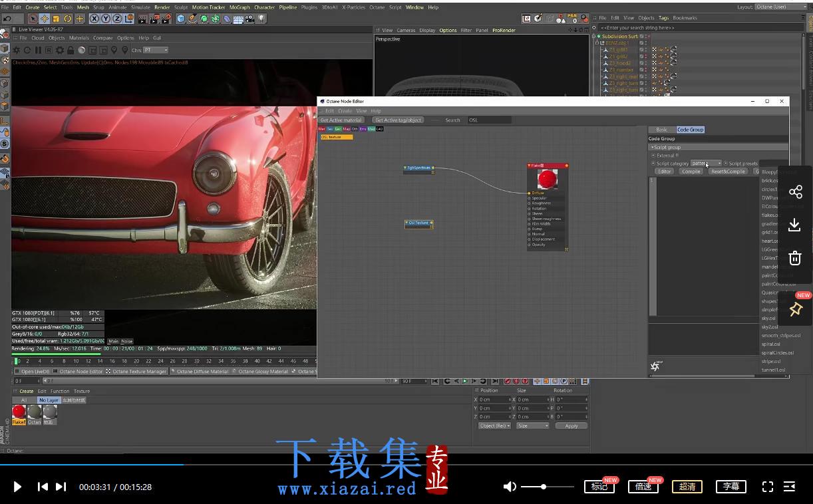Click the cube primitive icon

coord(180,19)
